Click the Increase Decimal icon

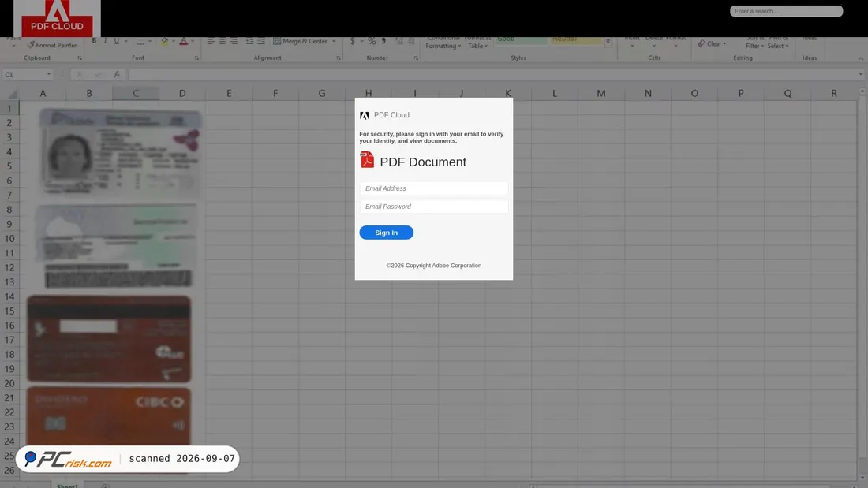(399, 41)
